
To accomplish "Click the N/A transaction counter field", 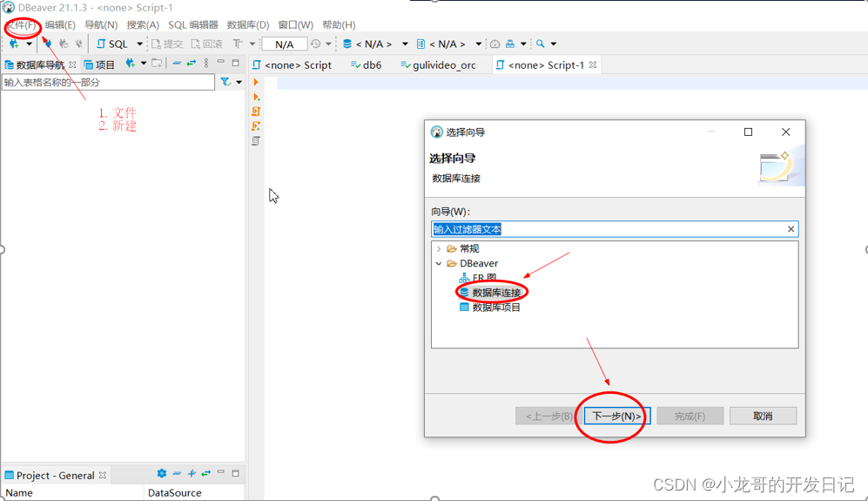I will [284, 44].
